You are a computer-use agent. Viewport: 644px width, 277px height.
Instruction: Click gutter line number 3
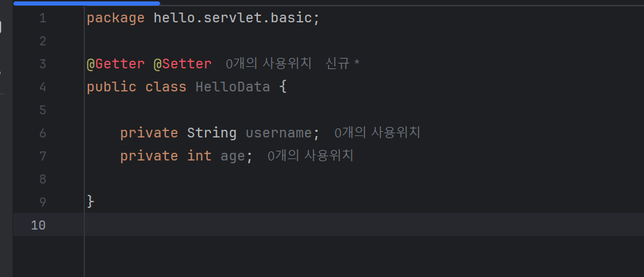click(43, 64)
